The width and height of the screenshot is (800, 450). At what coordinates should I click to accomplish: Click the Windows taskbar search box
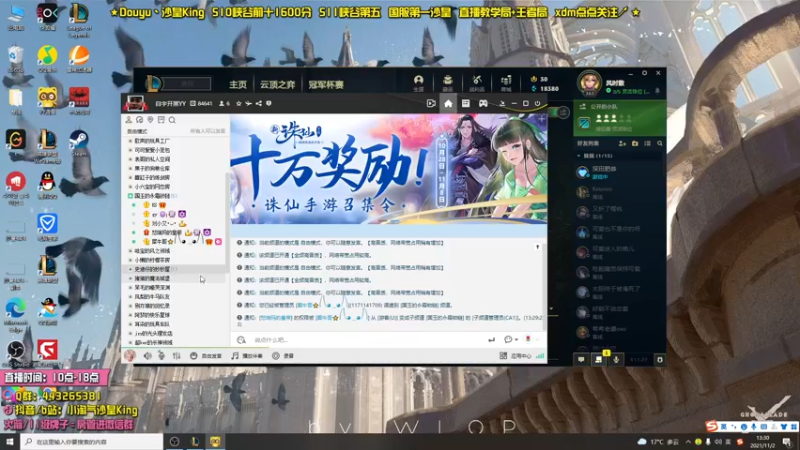[x=92, y=441]
